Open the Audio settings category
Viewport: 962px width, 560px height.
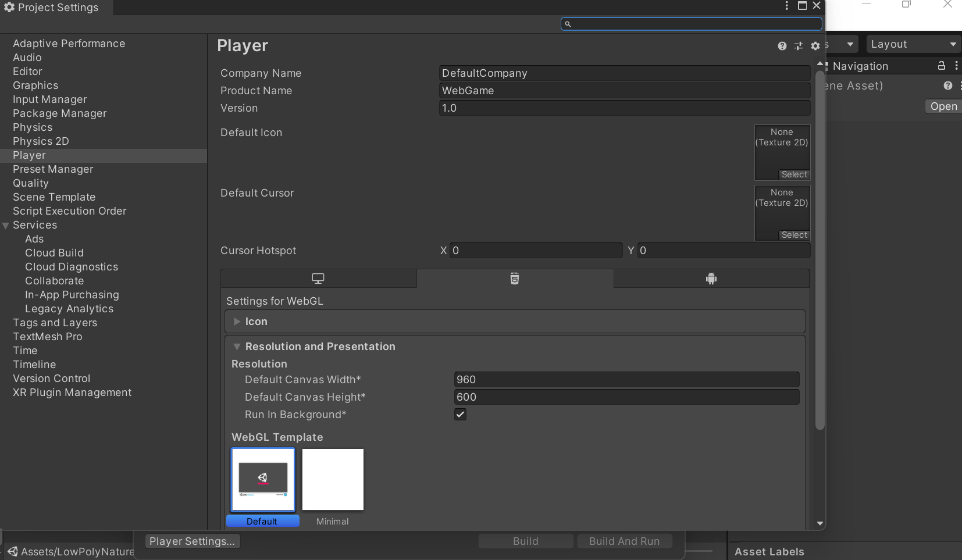[27, 58]
